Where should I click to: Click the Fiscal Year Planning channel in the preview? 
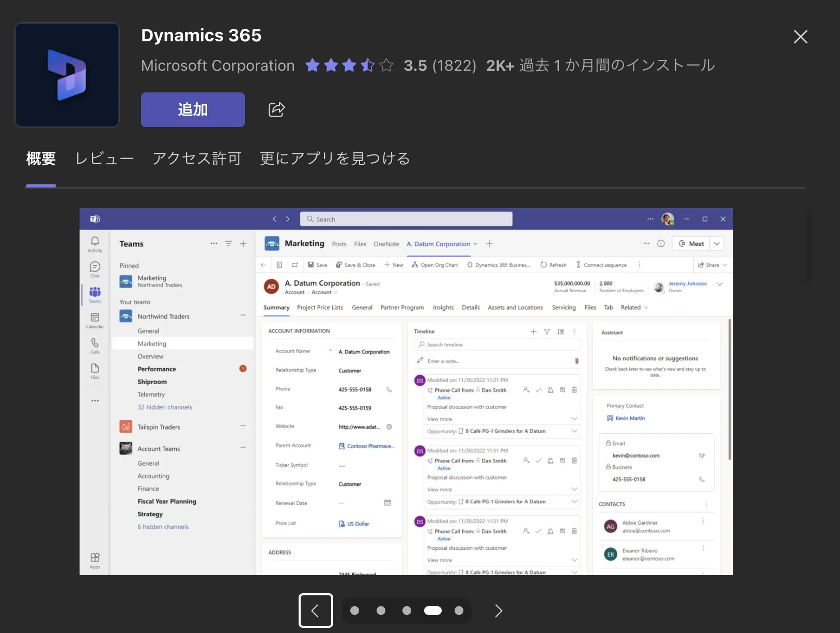[167, 501]
